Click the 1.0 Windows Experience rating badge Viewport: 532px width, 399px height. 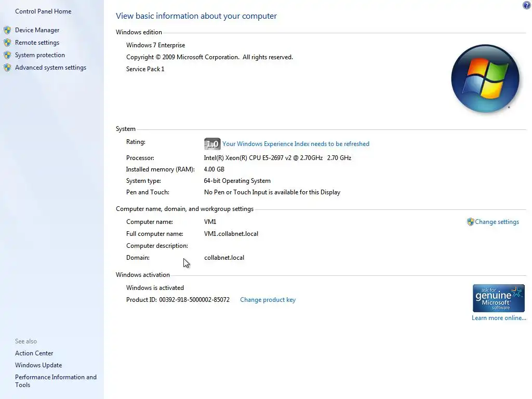coord(212,144)
